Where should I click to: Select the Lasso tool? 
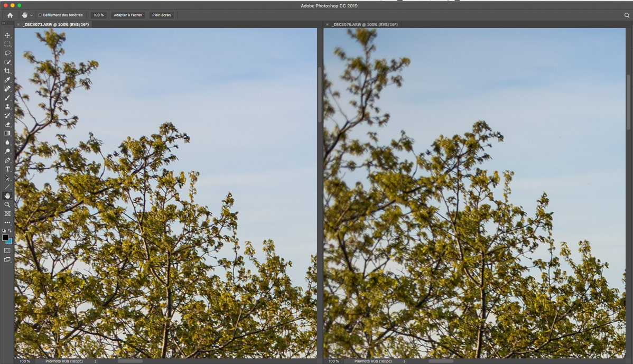7,53
